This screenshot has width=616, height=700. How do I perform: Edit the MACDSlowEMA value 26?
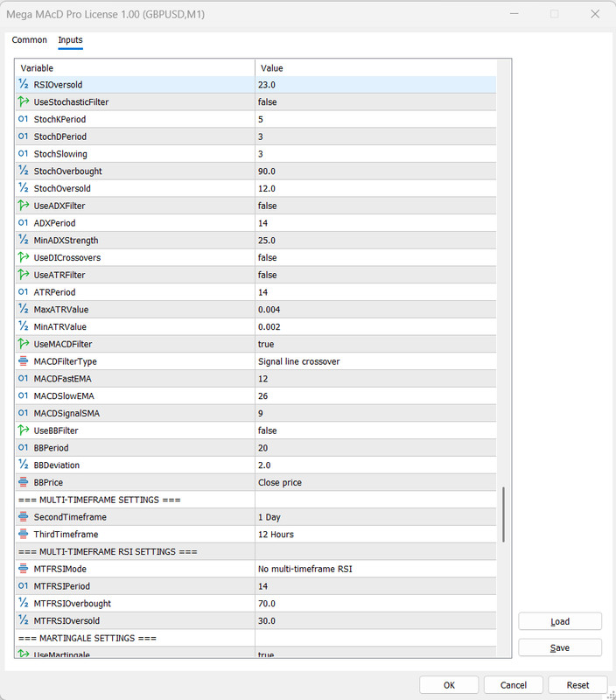point(375,396)
